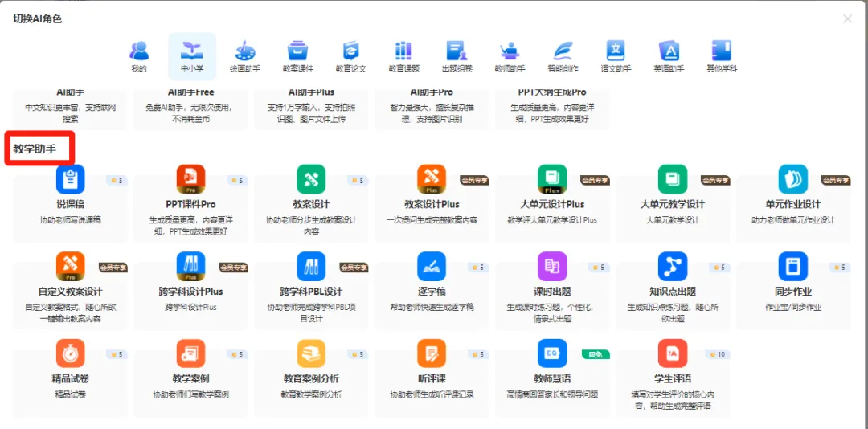868x429 pixels.
Task: Click the 同步作业 title text
Action: 792,292
